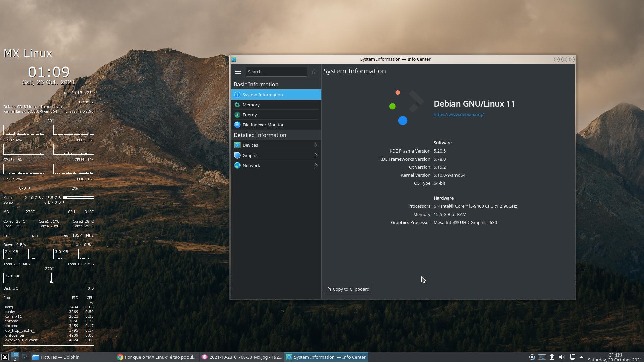Screen dimensions: 644x362
Task: Open the debian.org website link
Action: (x=459, y=114)
